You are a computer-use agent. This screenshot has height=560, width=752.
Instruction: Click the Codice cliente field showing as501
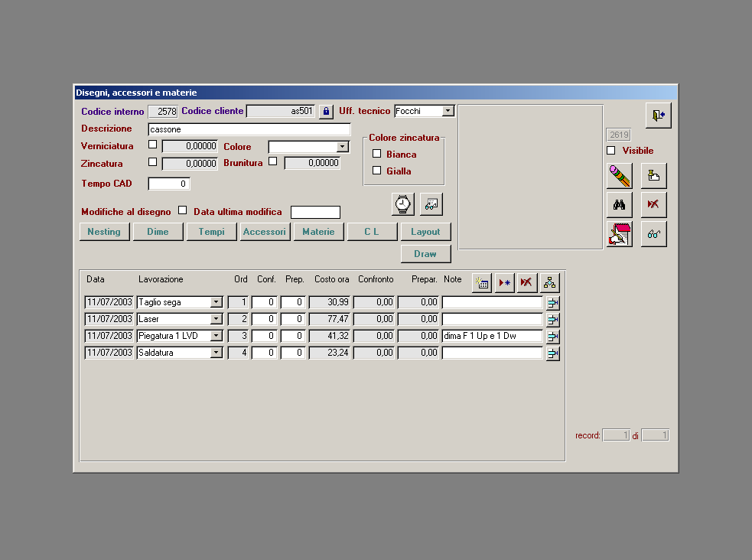(281, 111)
